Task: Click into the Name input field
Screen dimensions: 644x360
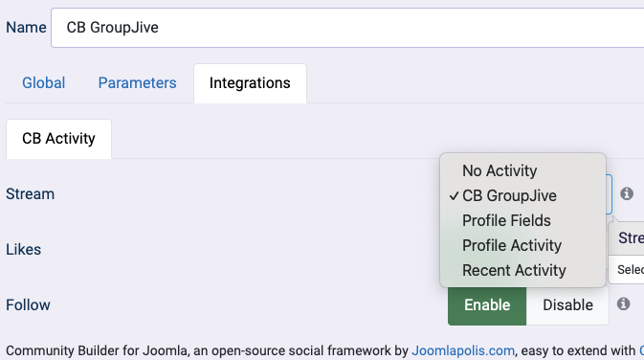Action: tap(347, 28)
